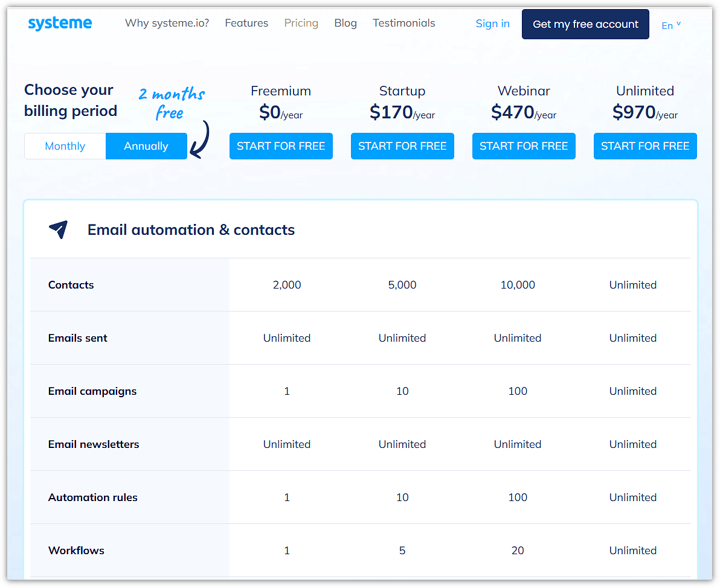The image size is (720, 588).
Task: Click the Webinar plan title
Action: point(524,91)
